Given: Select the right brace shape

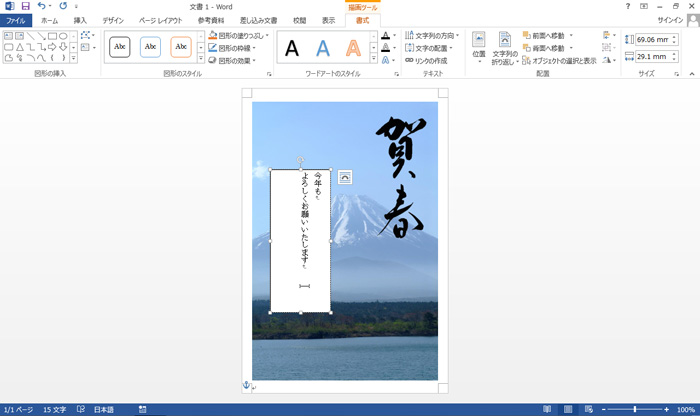Looking at the screenshot, I should tap(63, 58).
